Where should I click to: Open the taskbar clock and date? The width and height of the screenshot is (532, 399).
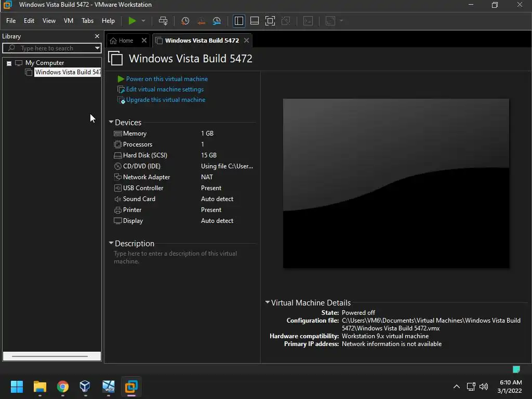click(510, 387)
